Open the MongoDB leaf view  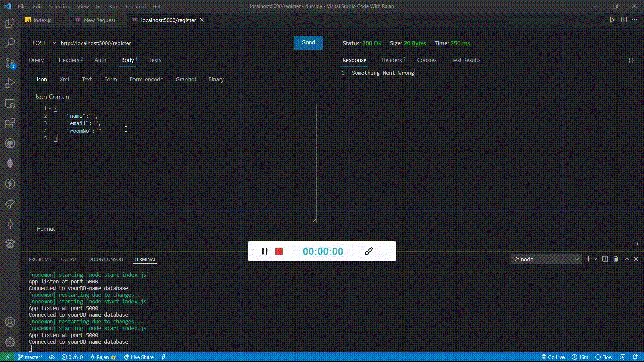click(x=10, y=164)
